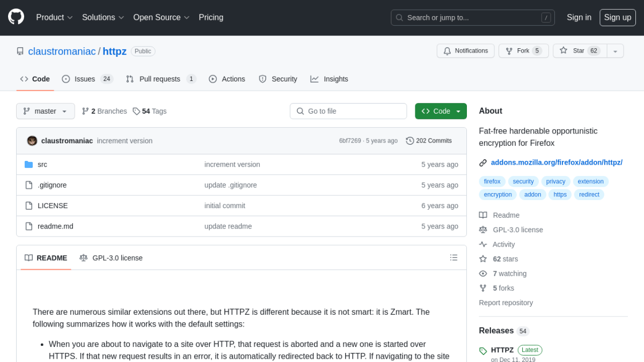Open the green Code dropdown button
The image size is (644, 362).
(441, 111)
